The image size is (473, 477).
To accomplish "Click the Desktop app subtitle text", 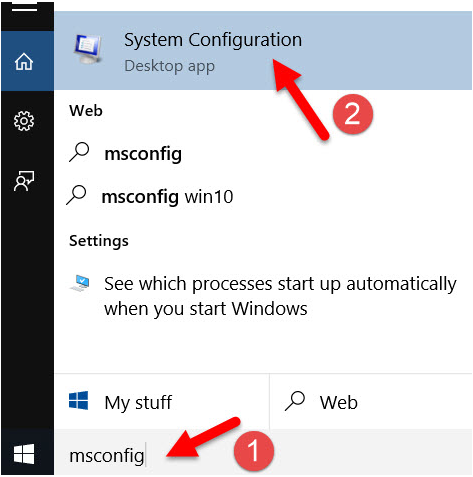I will (169, 66).
